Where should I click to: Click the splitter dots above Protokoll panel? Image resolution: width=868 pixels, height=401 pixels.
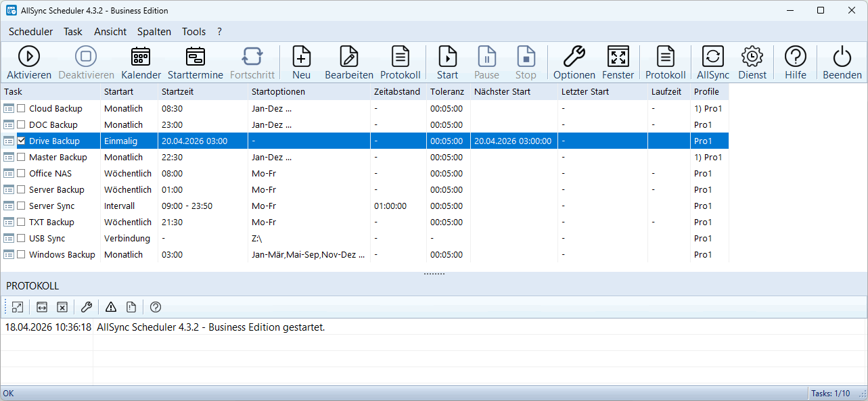click(x=434, y=274)
